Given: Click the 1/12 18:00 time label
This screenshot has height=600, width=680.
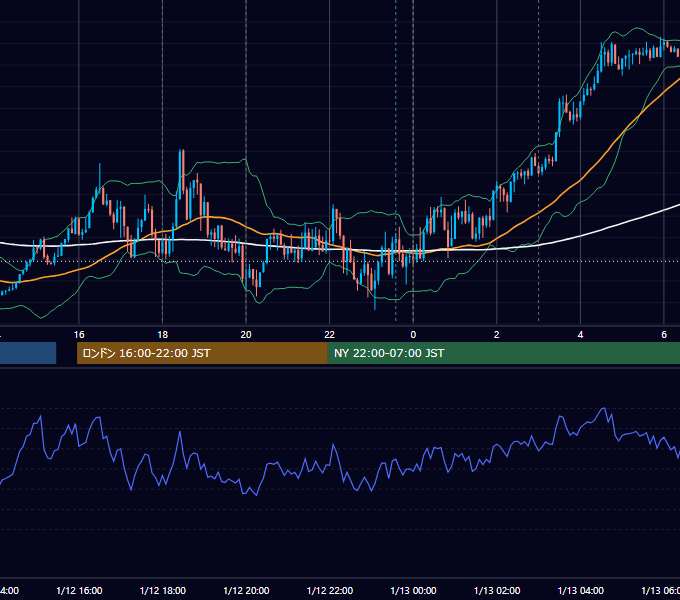Looking at the screenshot, I should click(163, 591).
